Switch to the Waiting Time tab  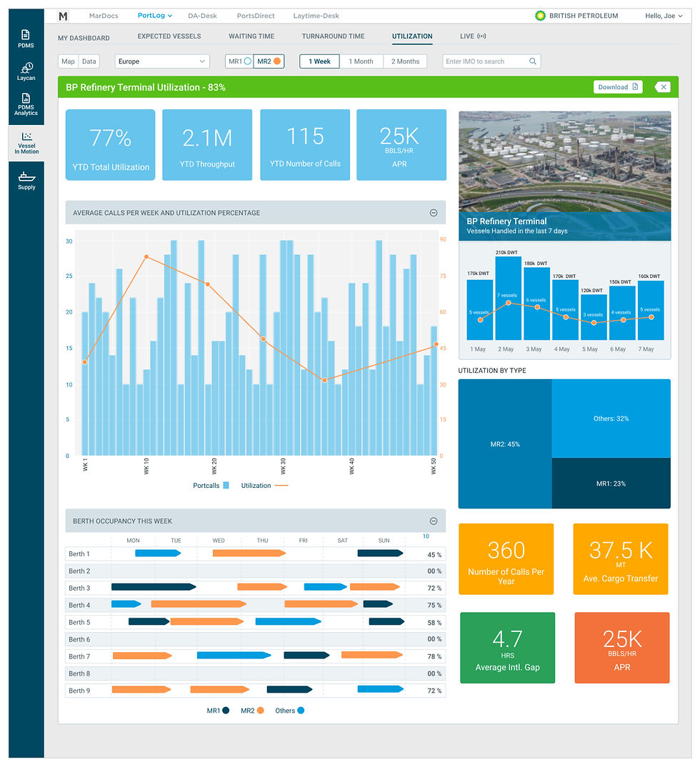point(251,36)
